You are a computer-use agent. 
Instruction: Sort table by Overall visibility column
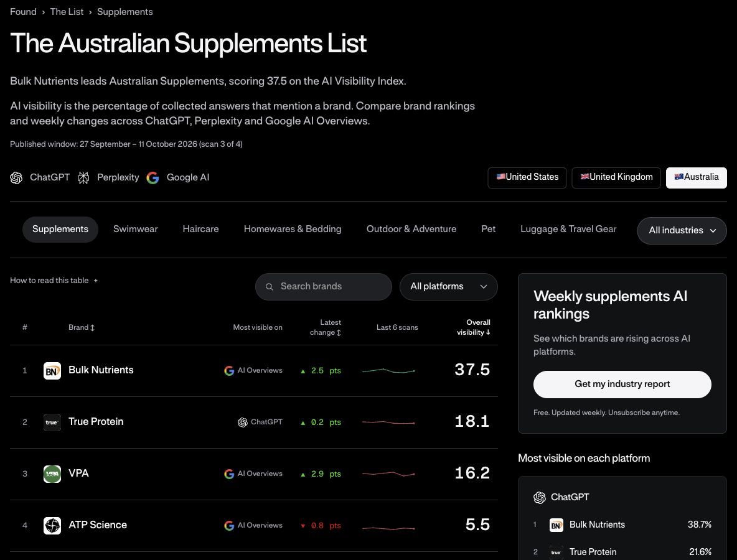click(x=473, y=327)
